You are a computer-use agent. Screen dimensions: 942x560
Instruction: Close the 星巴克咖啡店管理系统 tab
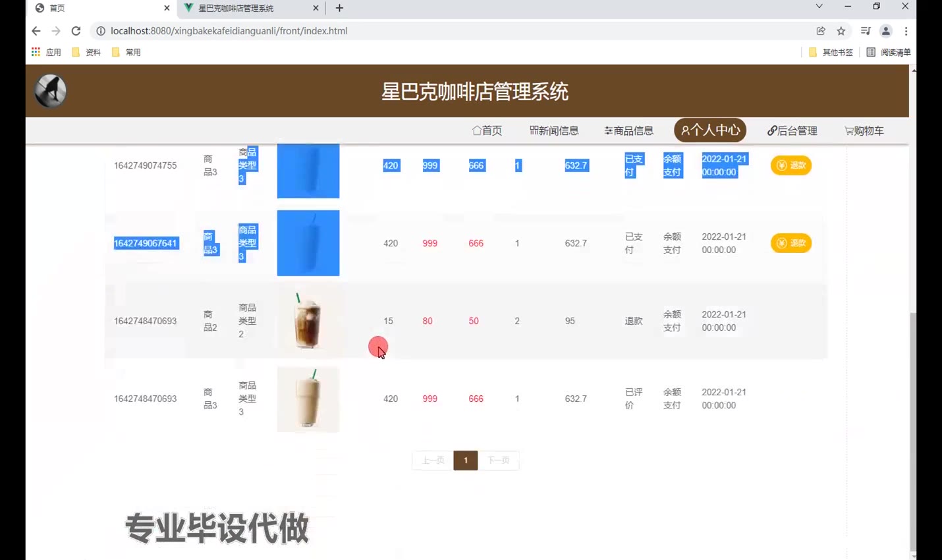316,8
